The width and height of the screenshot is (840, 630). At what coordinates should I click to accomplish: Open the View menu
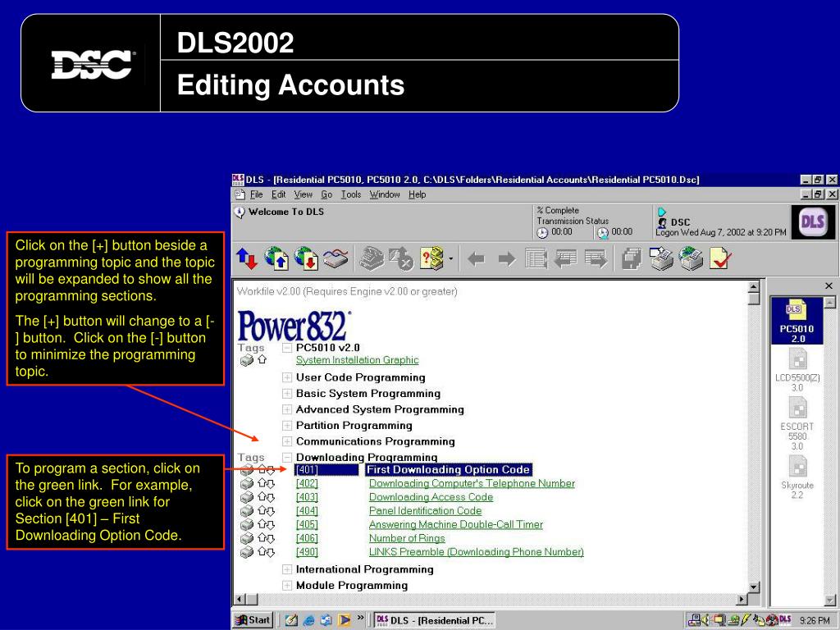click(x=304, y=194)
